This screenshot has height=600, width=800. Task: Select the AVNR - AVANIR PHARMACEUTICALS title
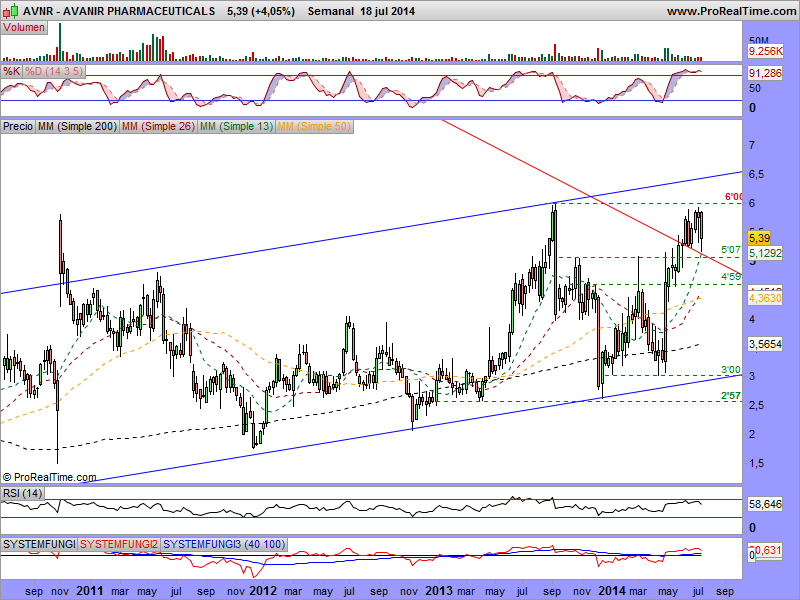click(119, 11)
